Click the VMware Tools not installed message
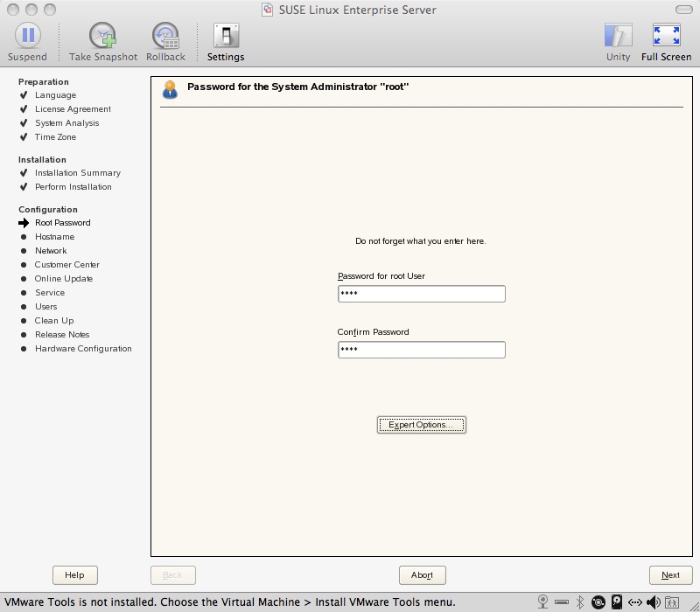The width and height of the screenshot is (700, 612). (x=230, y=602)
